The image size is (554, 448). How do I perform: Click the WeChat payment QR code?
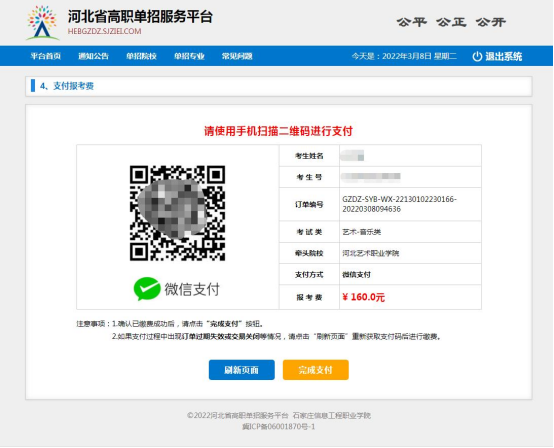(x=177, y=213)
